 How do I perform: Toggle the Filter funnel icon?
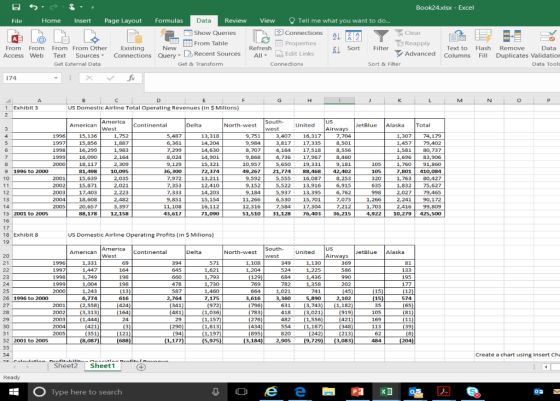click(x=381, y=41)
